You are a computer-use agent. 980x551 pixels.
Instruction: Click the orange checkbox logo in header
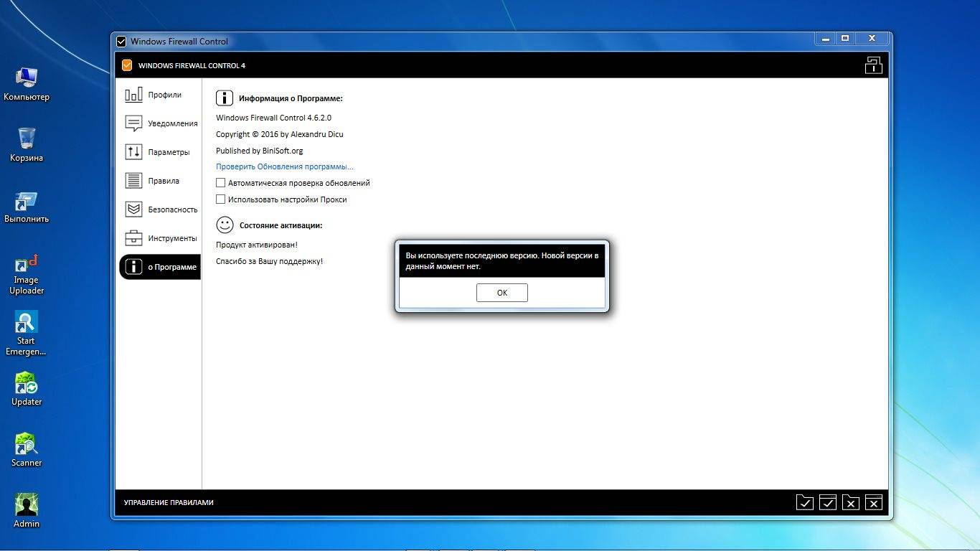click(x=127, y=65)
